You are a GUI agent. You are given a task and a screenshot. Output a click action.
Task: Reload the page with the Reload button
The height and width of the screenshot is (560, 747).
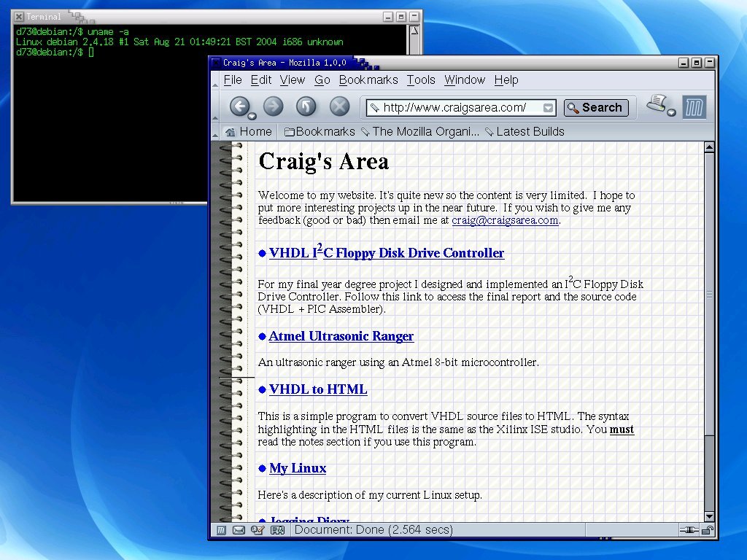point(306,106)
